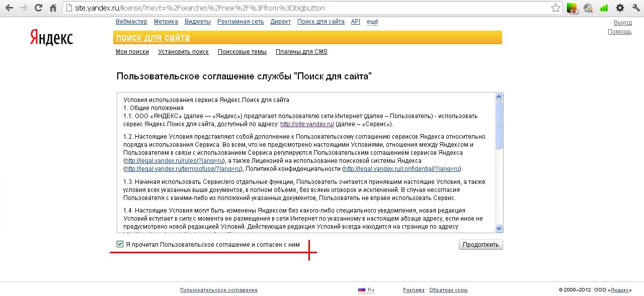Open the "Вебмастер" menu item

pos(131,22)
